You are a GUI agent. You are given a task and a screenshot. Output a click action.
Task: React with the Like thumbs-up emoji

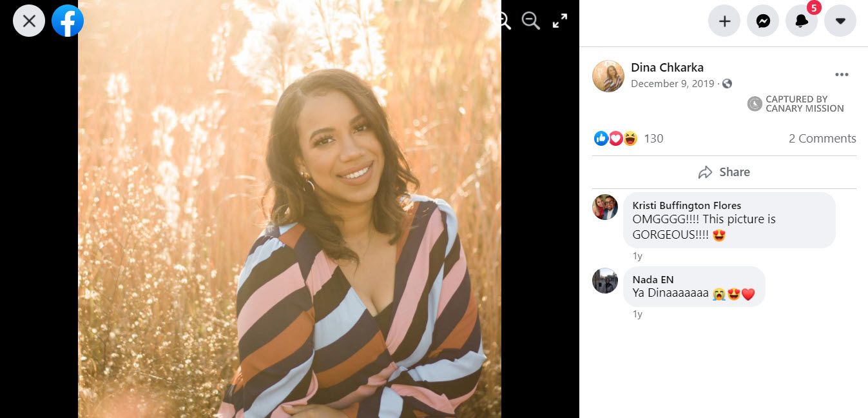[x=601, y=138]
